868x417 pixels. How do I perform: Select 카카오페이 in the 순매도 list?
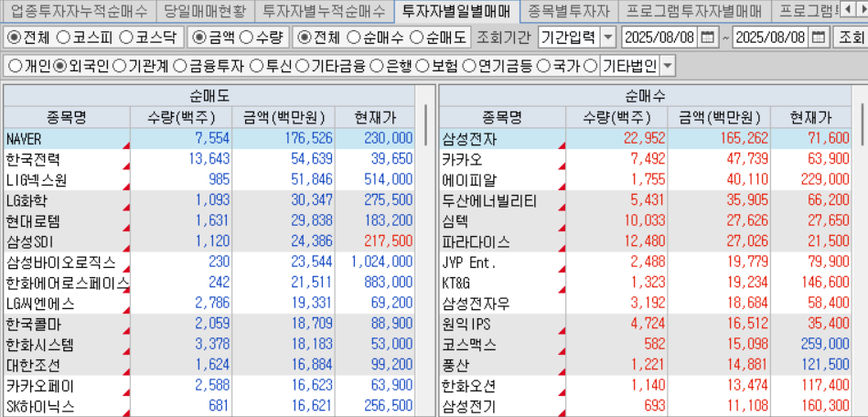(40, 386)
